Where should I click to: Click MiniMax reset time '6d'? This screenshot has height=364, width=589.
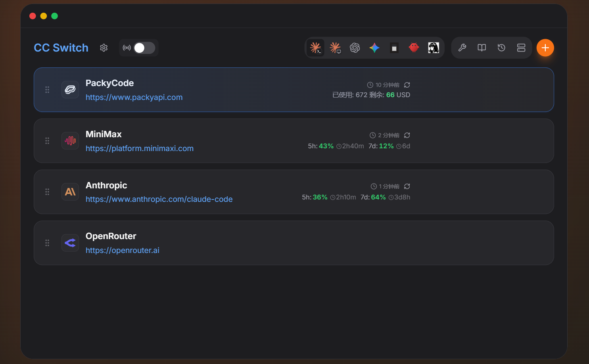[406, 146]
